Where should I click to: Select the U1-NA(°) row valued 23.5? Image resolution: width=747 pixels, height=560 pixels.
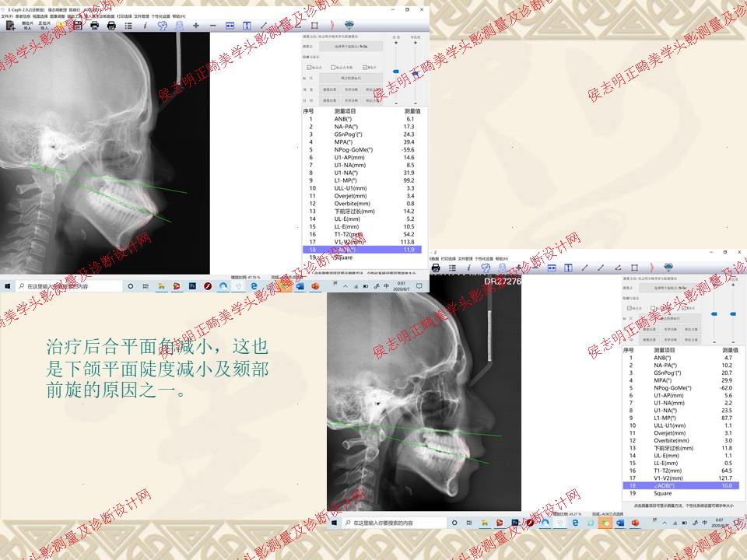coord(682,411)
